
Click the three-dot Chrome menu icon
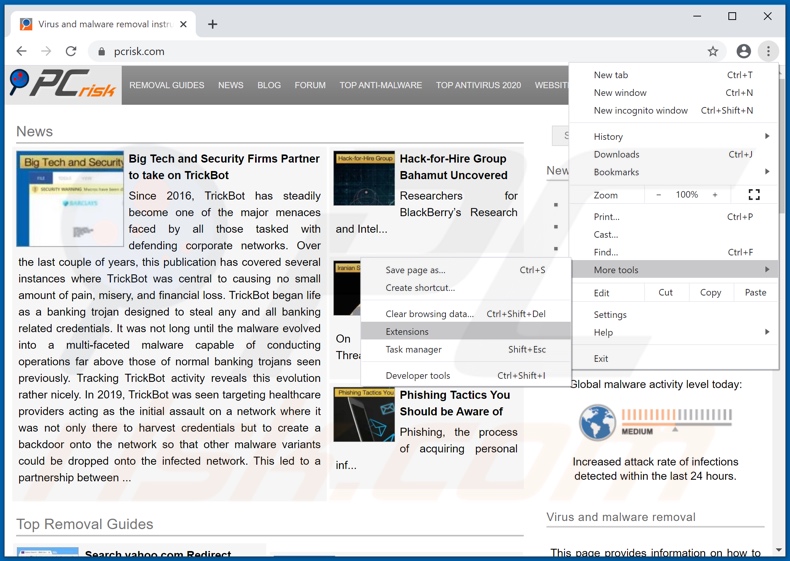pos(768,51)
